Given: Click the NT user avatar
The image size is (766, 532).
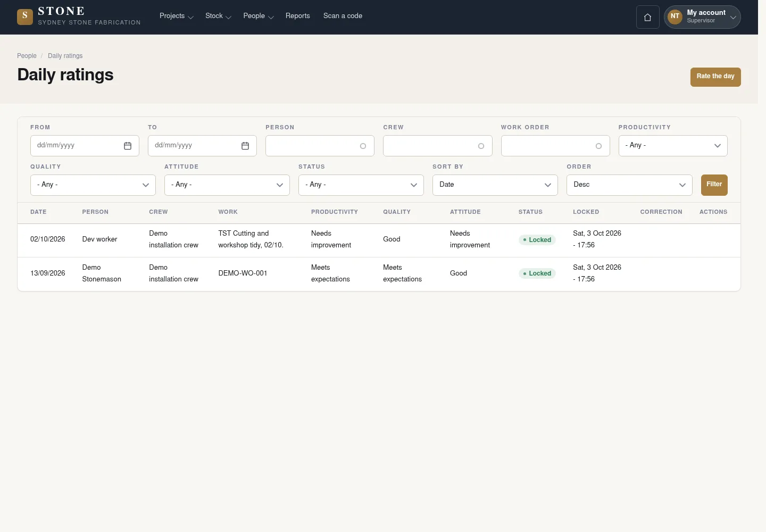Looking at the screenshot, I should 675,16.
